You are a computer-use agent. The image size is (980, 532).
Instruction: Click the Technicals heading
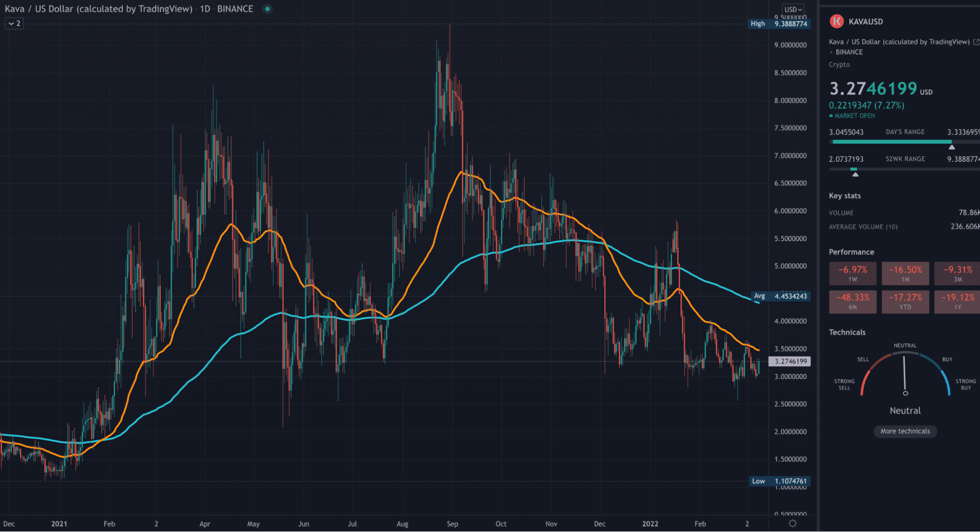click(x=847, y=332)
